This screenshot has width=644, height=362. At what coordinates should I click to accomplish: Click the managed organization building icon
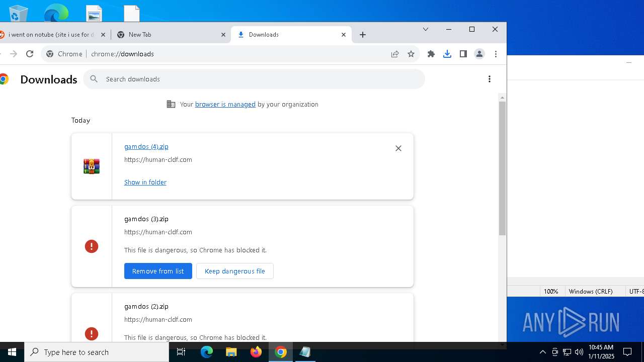pos(171,104)
